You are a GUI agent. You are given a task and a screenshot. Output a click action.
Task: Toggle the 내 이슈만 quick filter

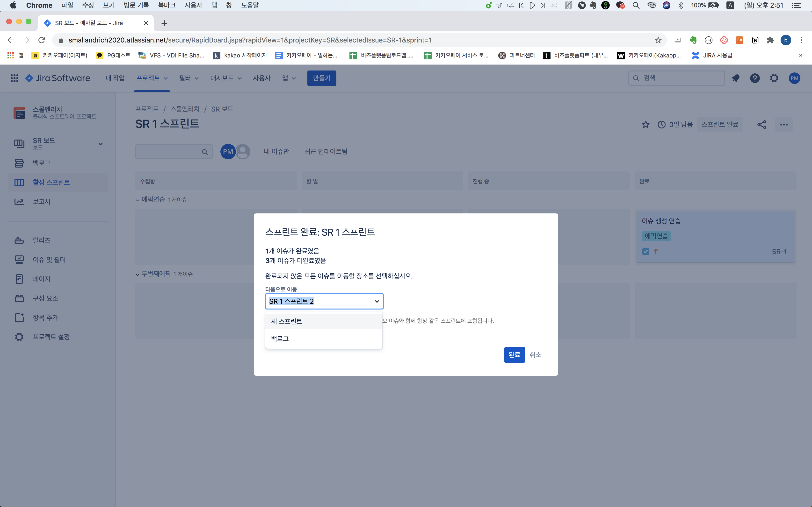[x=276, y=152]
